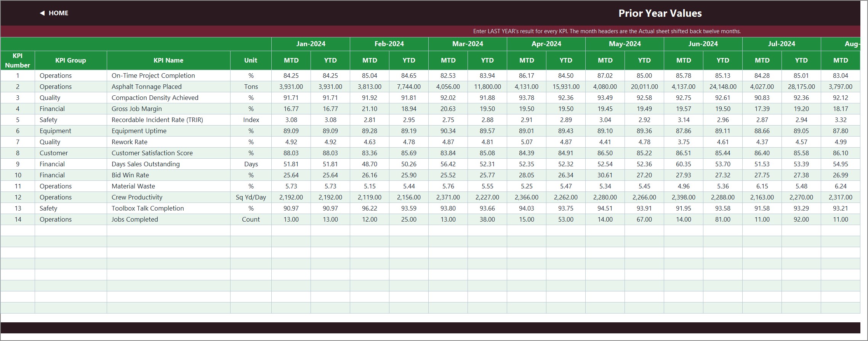Click the Days unit cell

tap(251, 164)
